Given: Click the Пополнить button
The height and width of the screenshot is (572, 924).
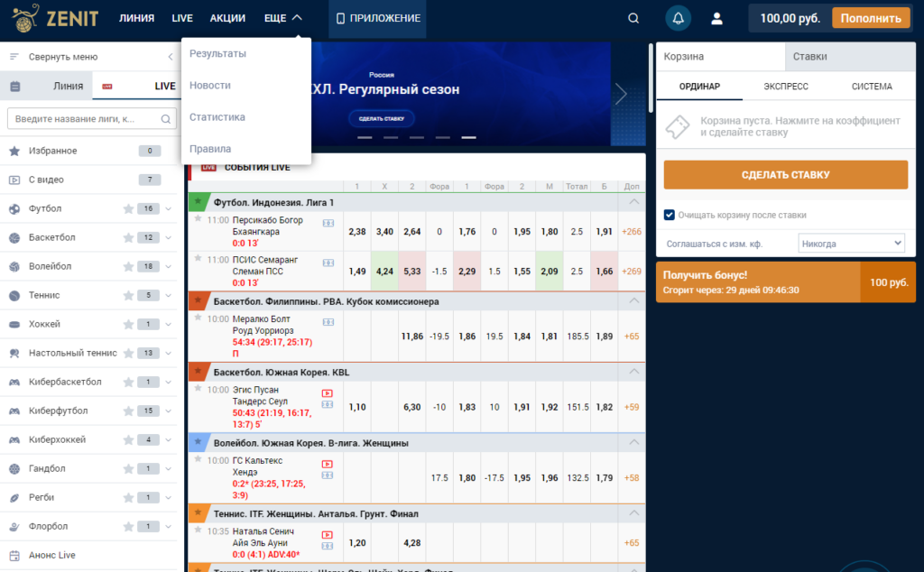Looking at the screenshot, I should [871, 18].
